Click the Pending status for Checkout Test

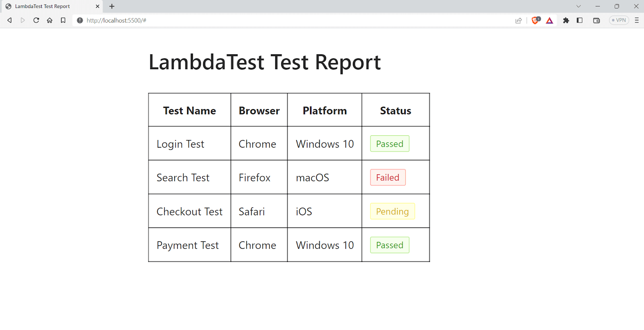point(392,211)
